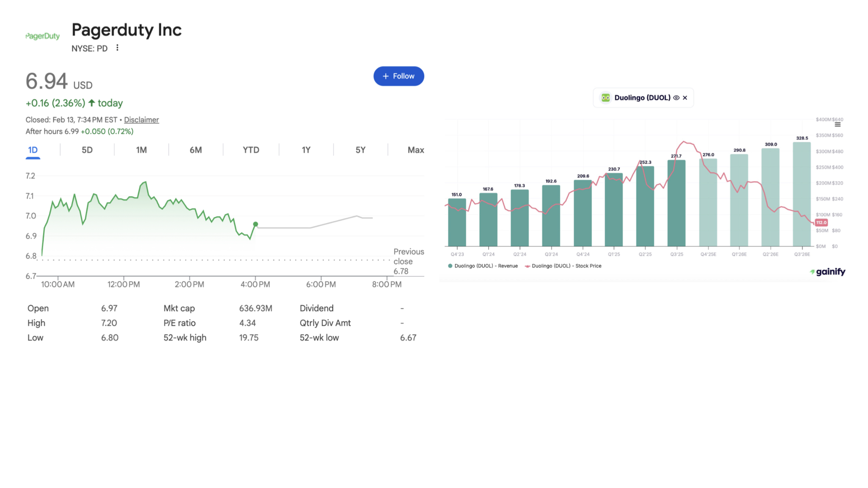
Task: Open the three-dot menu beside NYSE: PD
Action: coord(117,48)
